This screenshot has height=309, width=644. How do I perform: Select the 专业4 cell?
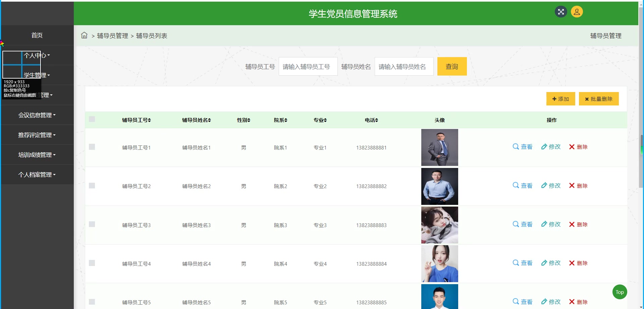320,264
